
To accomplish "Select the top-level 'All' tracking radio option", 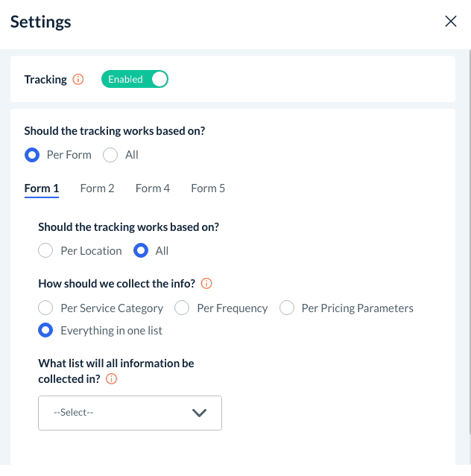I will pos(110,155).
